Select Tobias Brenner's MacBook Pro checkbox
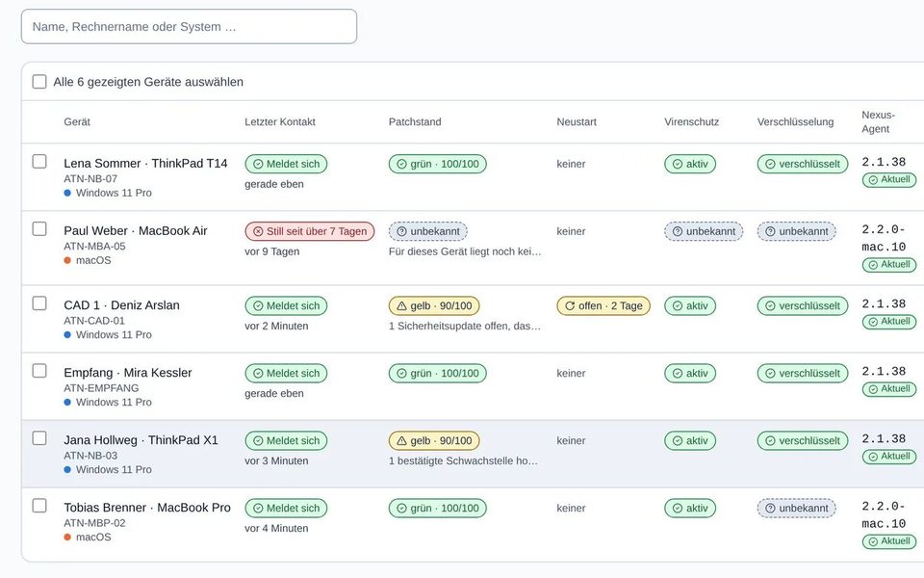924x578 pixels. [39, 506]
